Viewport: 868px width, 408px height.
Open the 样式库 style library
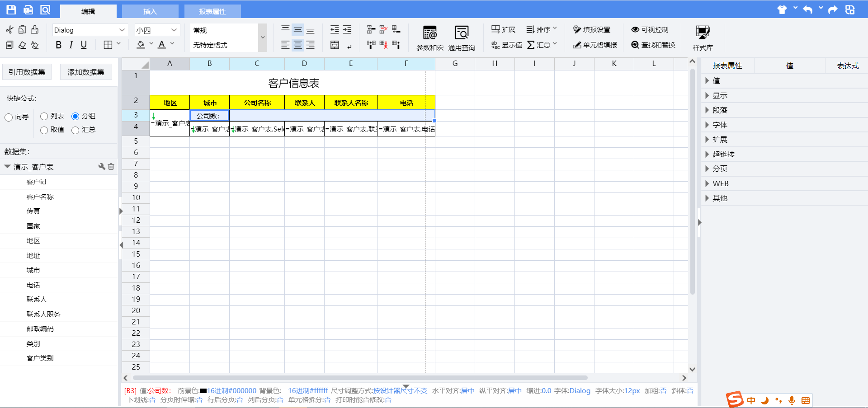click(703, 38)
